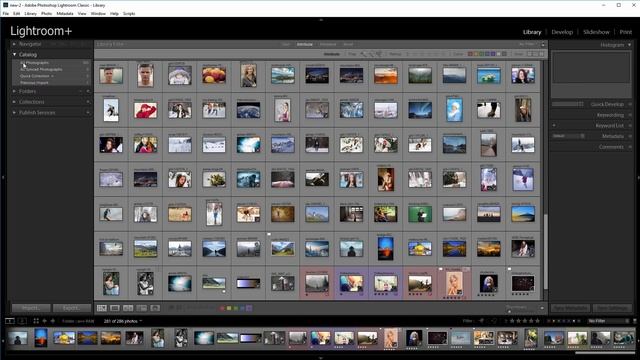Click the Sync Settings button

tap(613, 308)
